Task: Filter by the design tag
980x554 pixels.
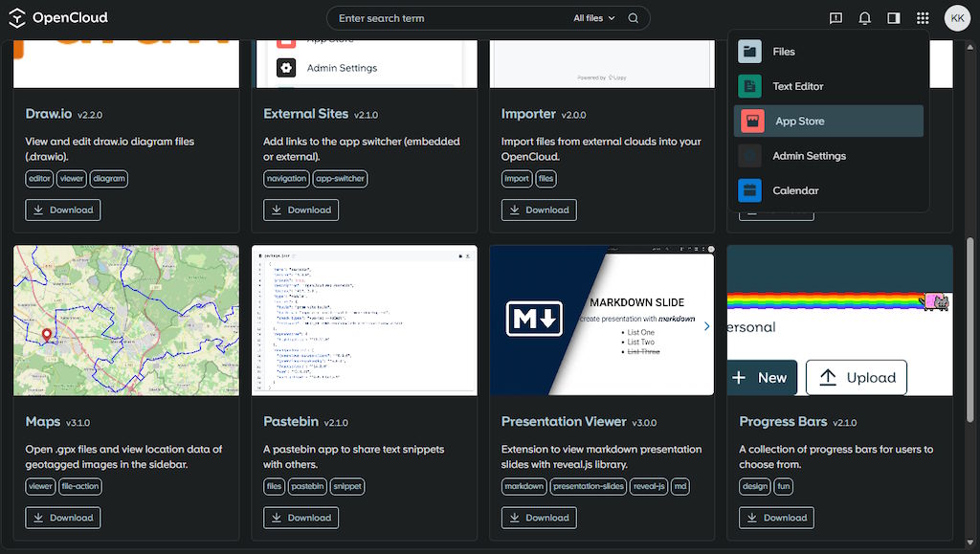Action: coord(755,487)
